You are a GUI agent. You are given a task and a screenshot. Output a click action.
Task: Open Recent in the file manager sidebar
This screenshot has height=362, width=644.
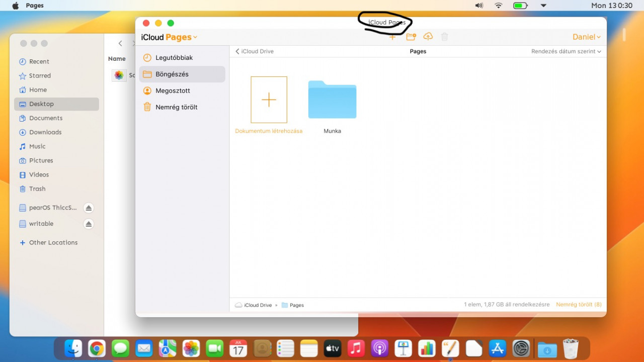coord(56,62)
